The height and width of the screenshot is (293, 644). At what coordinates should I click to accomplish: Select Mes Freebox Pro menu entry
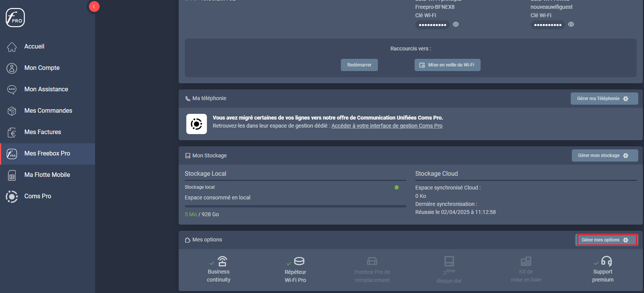tap(47, 154)
